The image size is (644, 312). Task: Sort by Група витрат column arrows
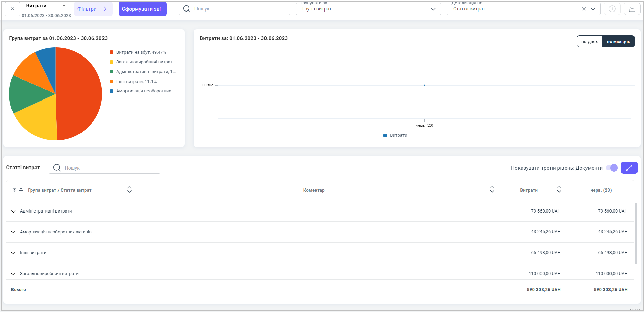click(x=129, y=190)
